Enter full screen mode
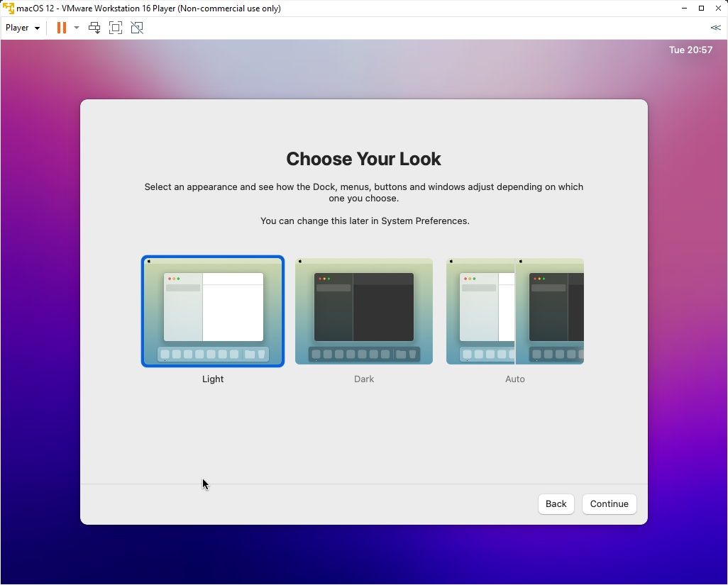728x585 pixels. 116,28
